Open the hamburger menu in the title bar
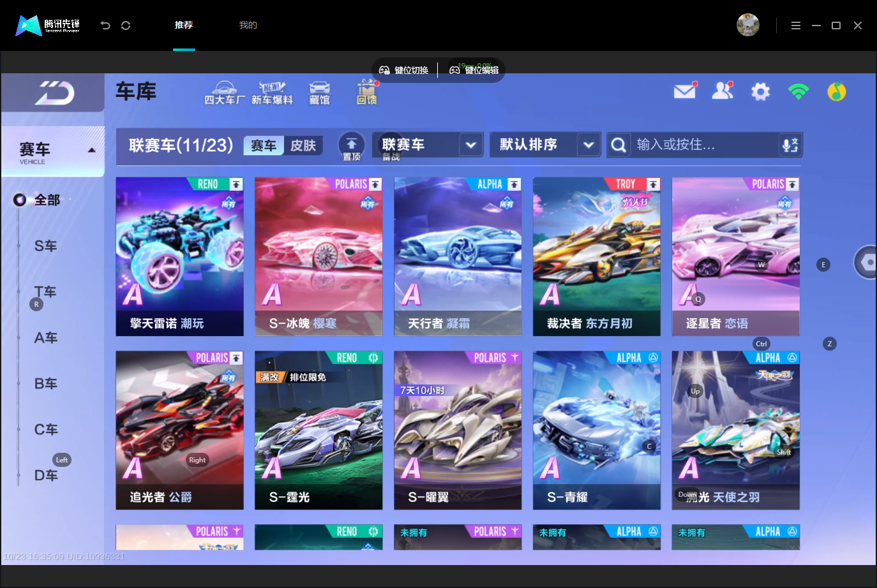The image size is (877, 588). pos(795,26)
